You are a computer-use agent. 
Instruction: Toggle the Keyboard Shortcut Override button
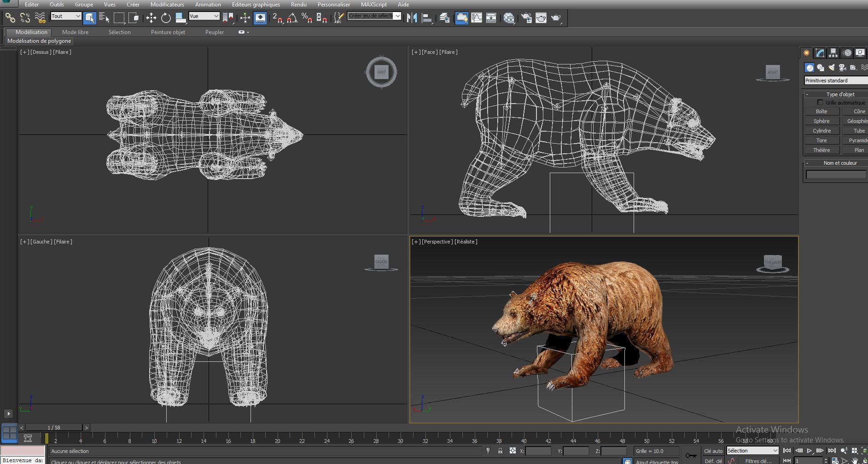pyautogui.click(x=260, y=18)
